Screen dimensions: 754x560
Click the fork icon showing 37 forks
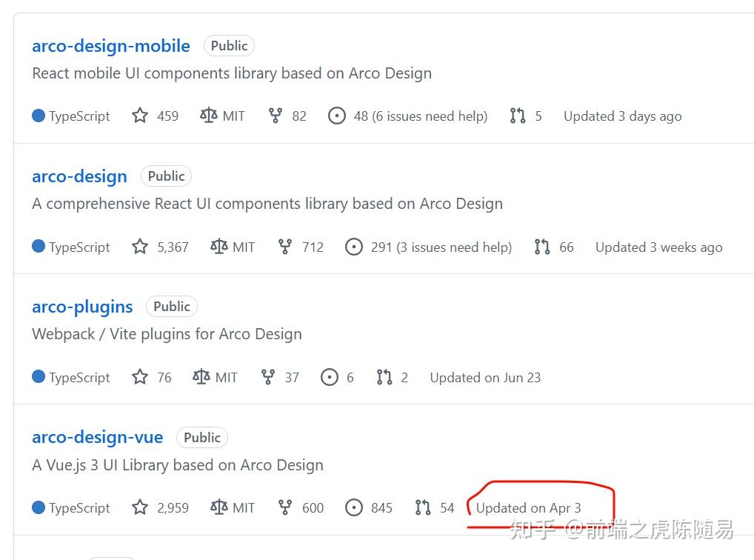[268, 377]
